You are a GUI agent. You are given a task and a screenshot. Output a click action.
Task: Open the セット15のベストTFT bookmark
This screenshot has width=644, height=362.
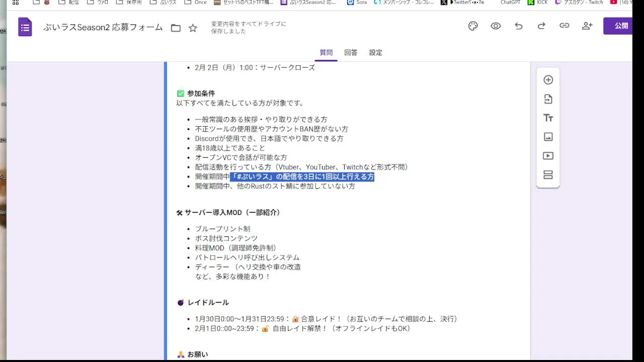244,3
